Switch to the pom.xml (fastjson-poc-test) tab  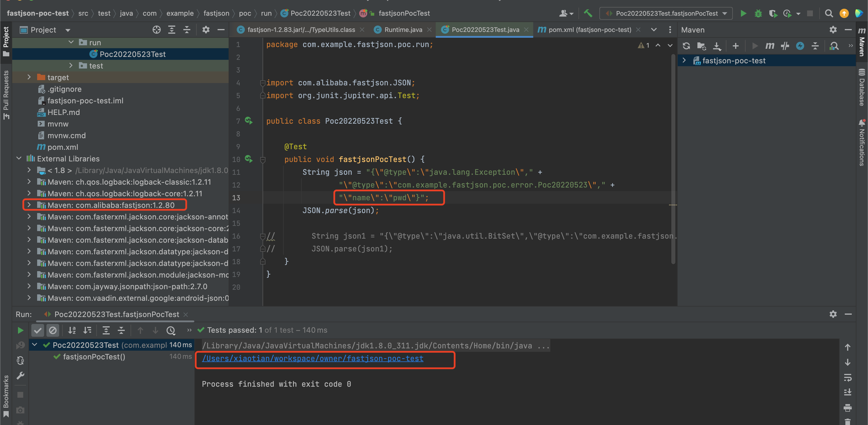click(589, 30)
